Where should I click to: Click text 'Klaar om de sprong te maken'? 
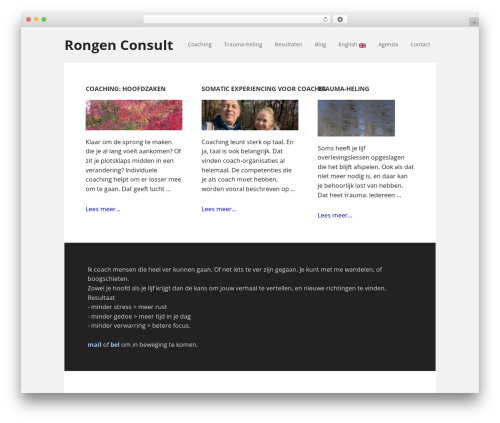[x=129, y=142]
